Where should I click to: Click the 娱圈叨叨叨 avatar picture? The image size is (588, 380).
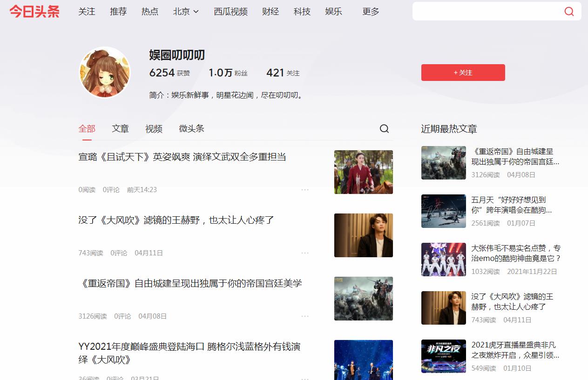coord(105,72)
